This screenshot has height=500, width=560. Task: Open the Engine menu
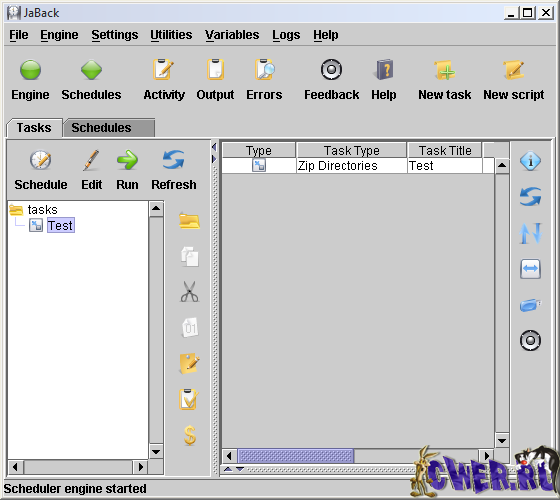(x=59, y=35)
